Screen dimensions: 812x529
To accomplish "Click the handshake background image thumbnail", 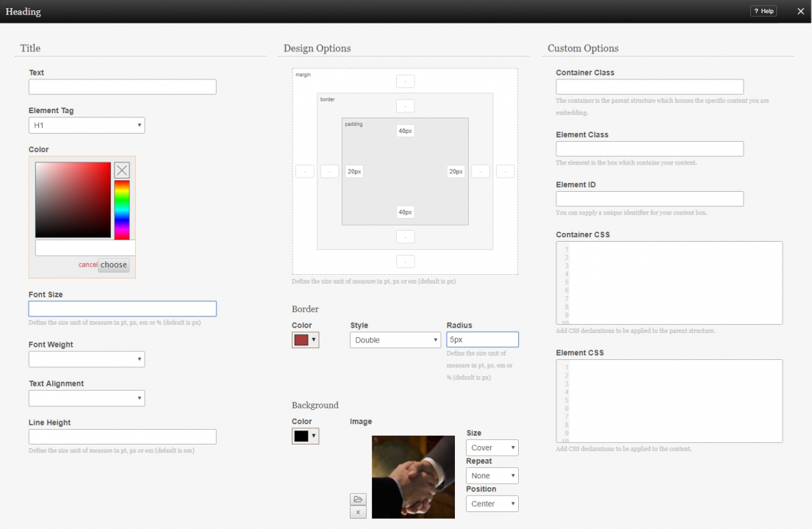I will pyautogui.click(x=413, y=477).
